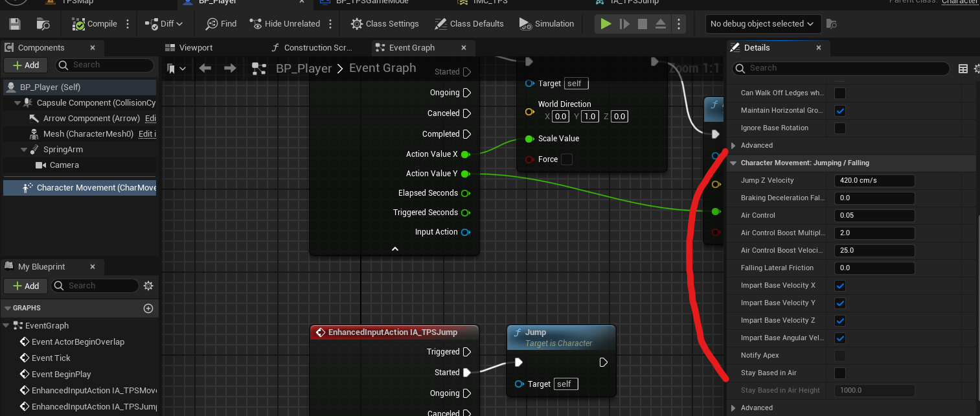The image size is (980, 416).
Task: Open Class Defaults
Action: (x=469, y=24)
